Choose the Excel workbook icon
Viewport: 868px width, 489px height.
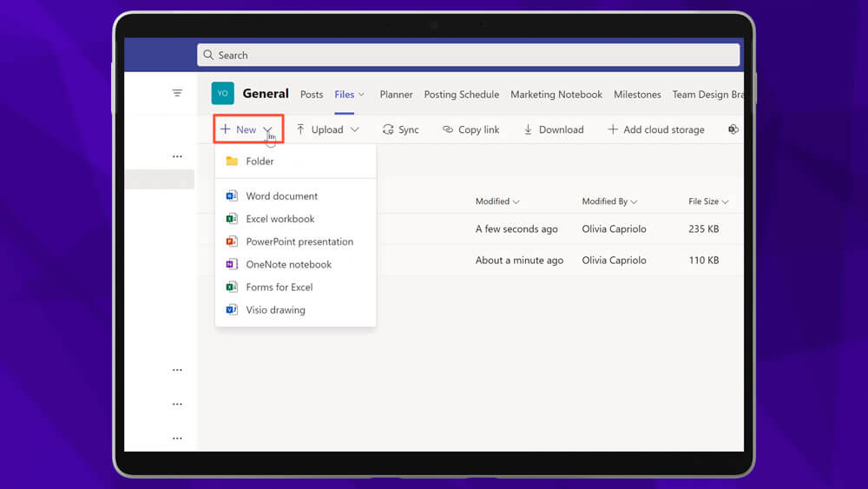coord(232,219)
